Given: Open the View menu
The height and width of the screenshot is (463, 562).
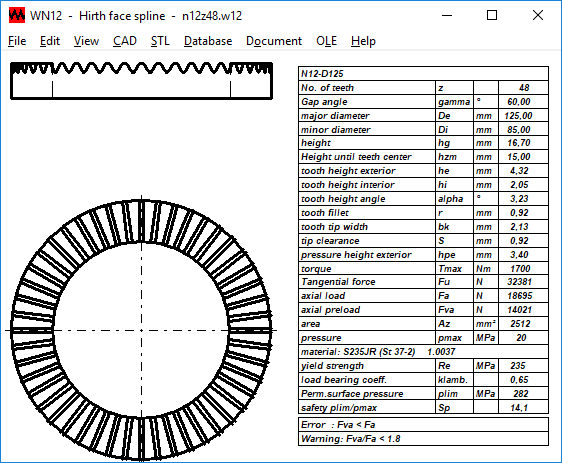Looking at the screenshot, I should [86, 41].
